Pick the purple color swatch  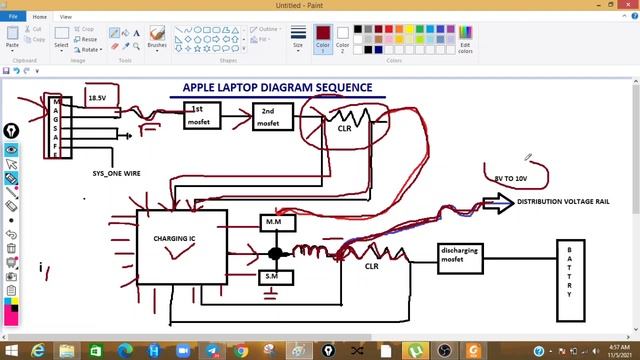point(451,29)
